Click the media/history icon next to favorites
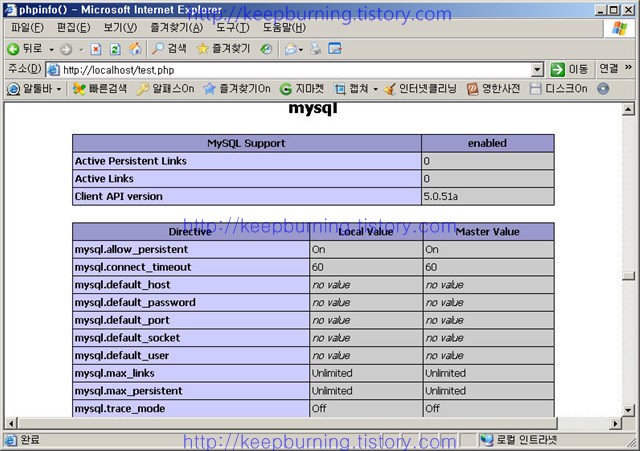Screen dimensions: 640x451 pyautogui.click(x=266, y=49)
